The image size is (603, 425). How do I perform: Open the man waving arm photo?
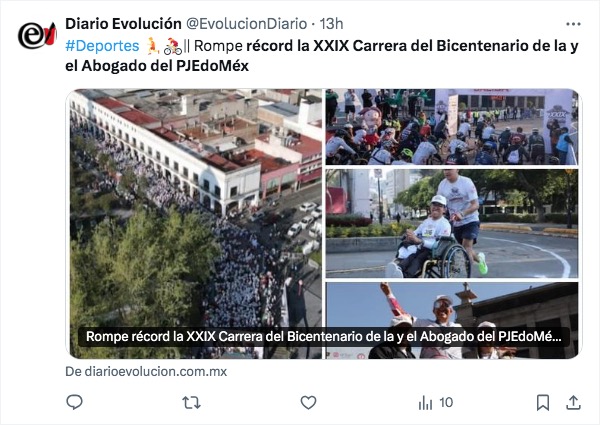452,320
